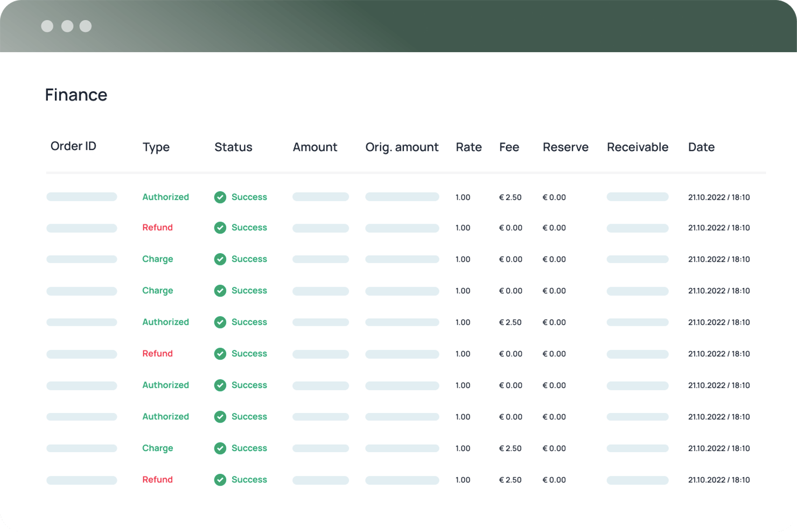Click the Date column header

(701, 147)
